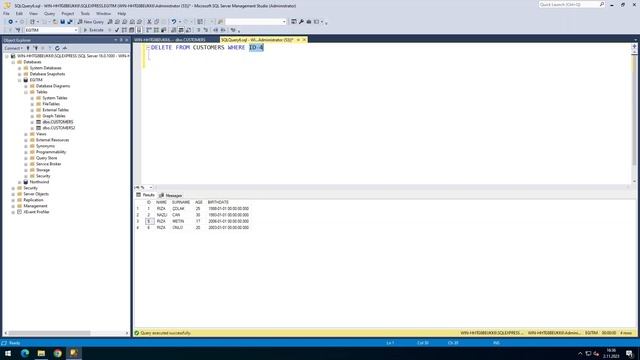Open the Window menu
Screen dimensions: 640x360
[103, 13]
